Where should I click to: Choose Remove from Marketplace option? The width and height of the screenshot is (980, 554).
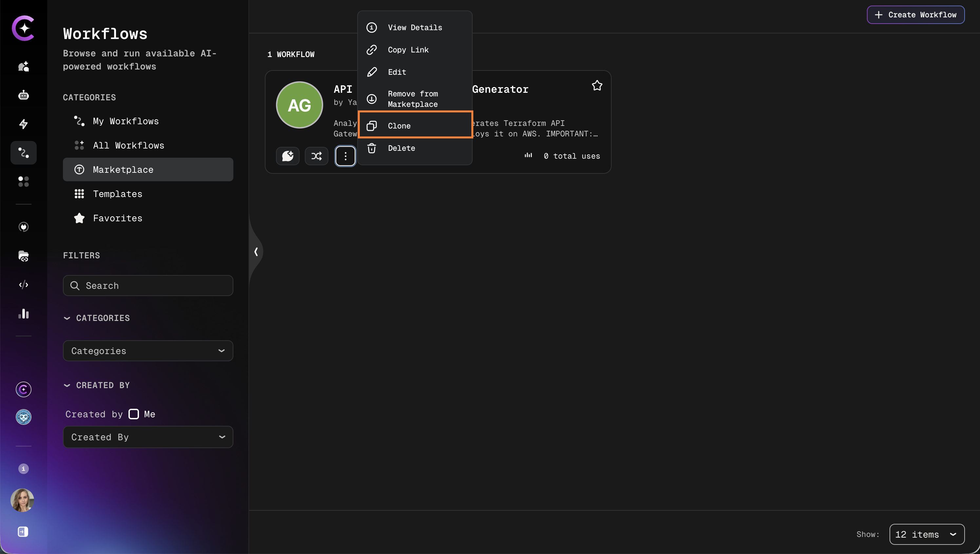click(415, 99)
